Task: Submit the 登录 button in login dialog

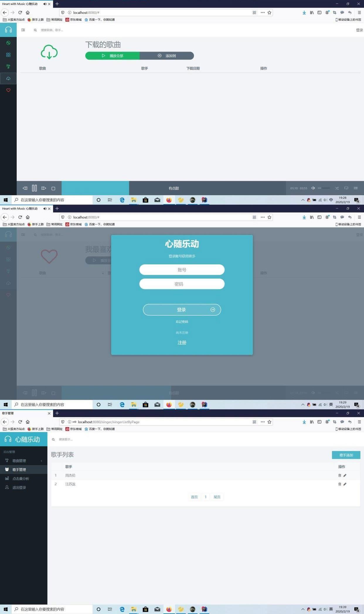Action: coord(182,310)
